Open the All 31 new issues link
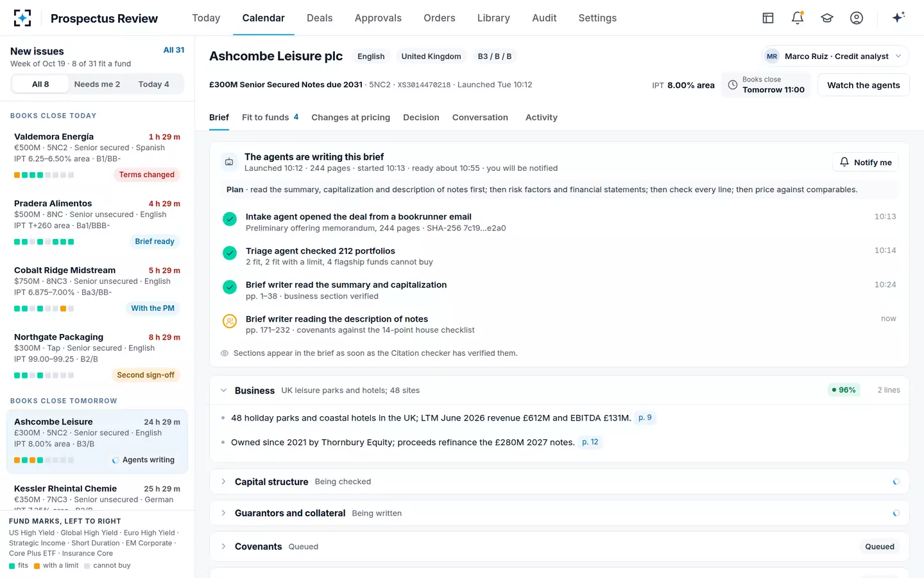The width and height of the screenshot is (924, 578). [174, 50]
